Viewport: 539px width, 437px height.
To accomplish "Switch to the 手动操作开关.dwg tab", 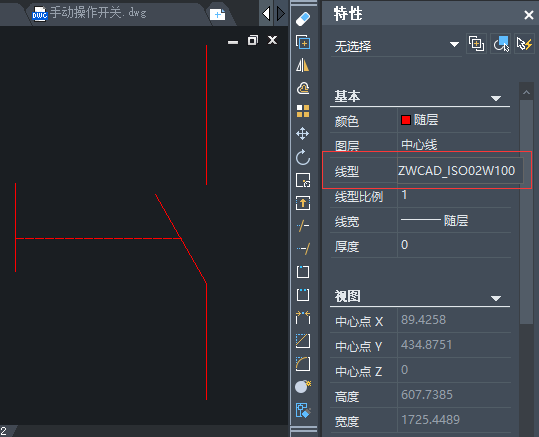I will tap(98, 13).
